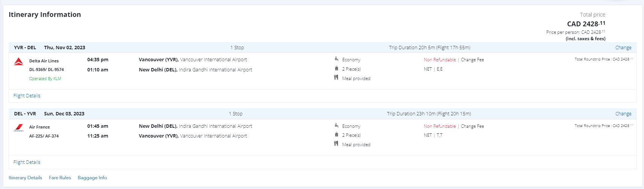Click Change Fee on the Delta flight
644x189 pixels.
[472, 60]
